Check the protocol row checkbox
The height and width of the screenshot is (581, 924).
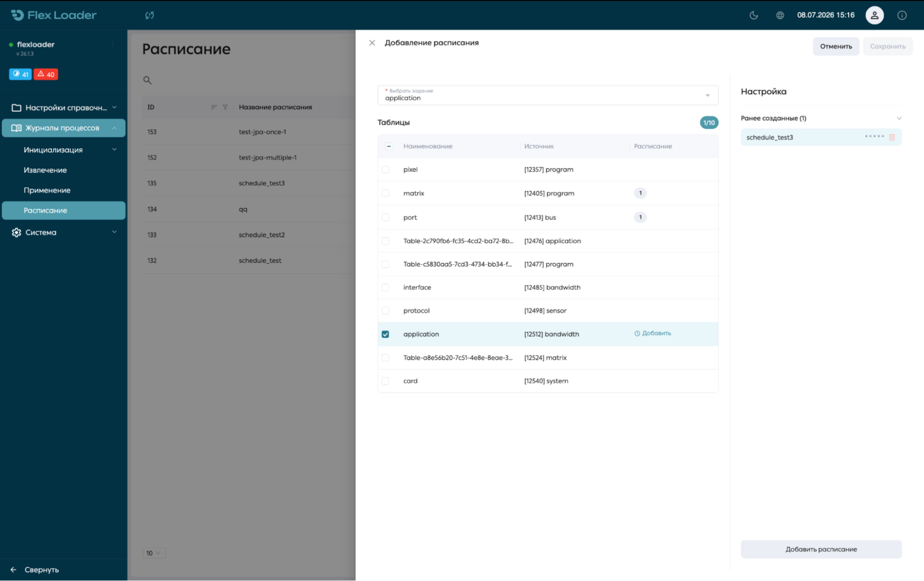tap(386, 311)
